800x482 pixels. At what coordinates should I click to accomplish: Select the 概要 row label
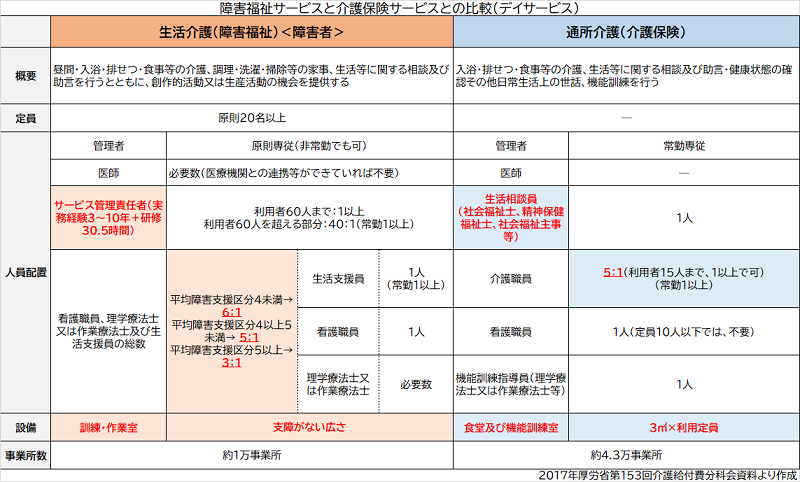[x=26, y=76]
